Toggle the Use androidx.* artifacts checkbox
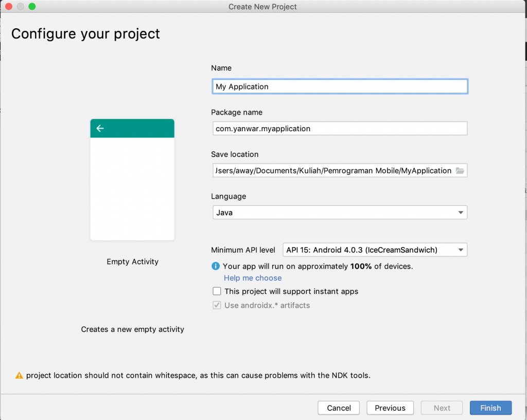Image resolution: width=527 pixels, height=420 pixels. tap(217, 305)
